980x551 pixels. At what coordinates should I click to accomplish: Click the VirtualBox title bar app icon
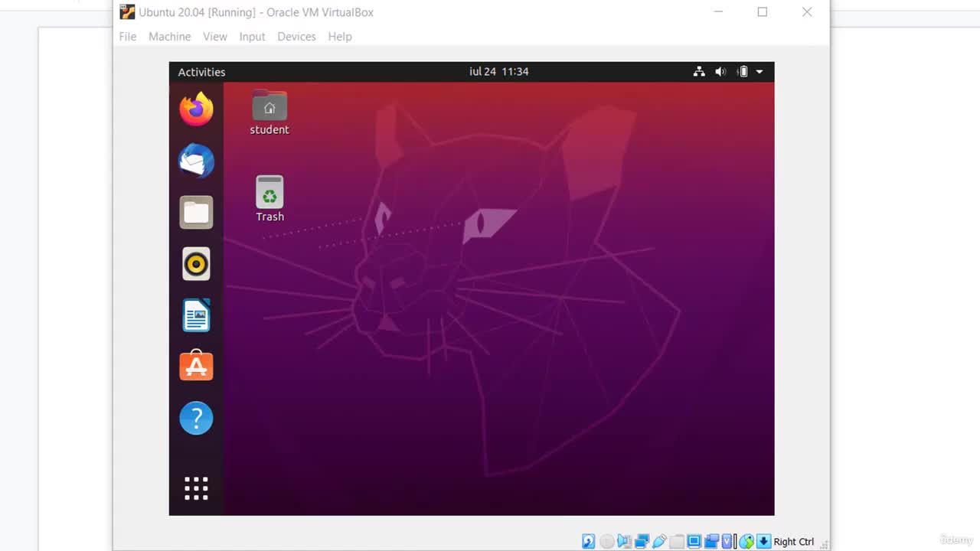coord(128,12)
